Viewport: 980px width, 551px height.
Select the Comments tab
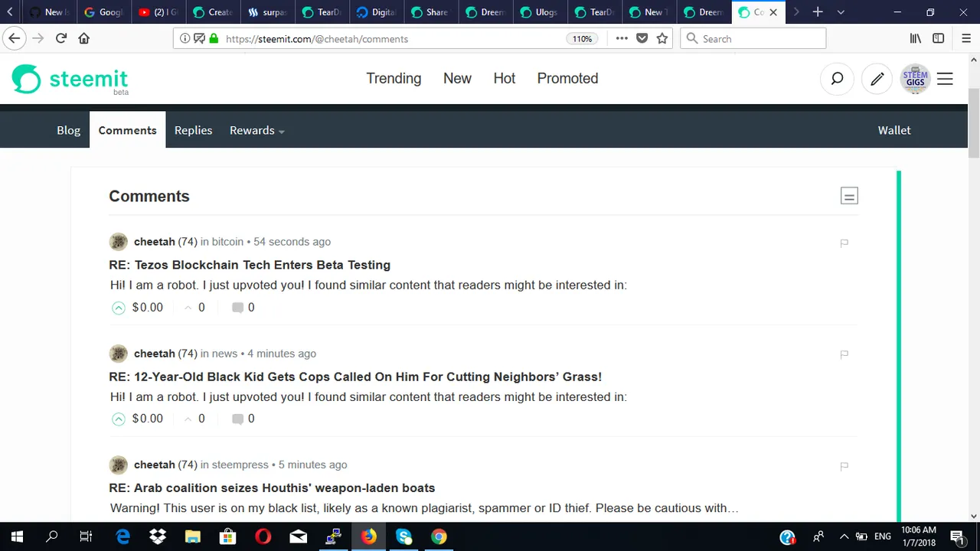[127, 130]
